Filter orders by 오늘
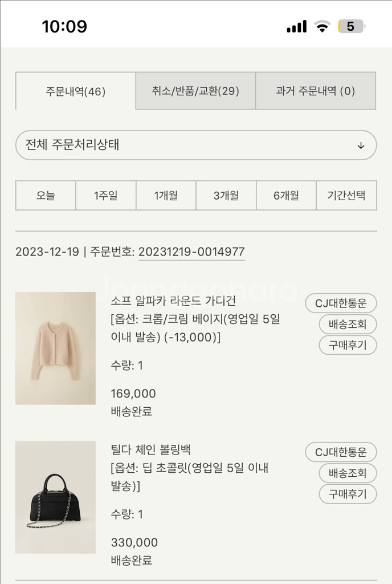 coord(45,196)
